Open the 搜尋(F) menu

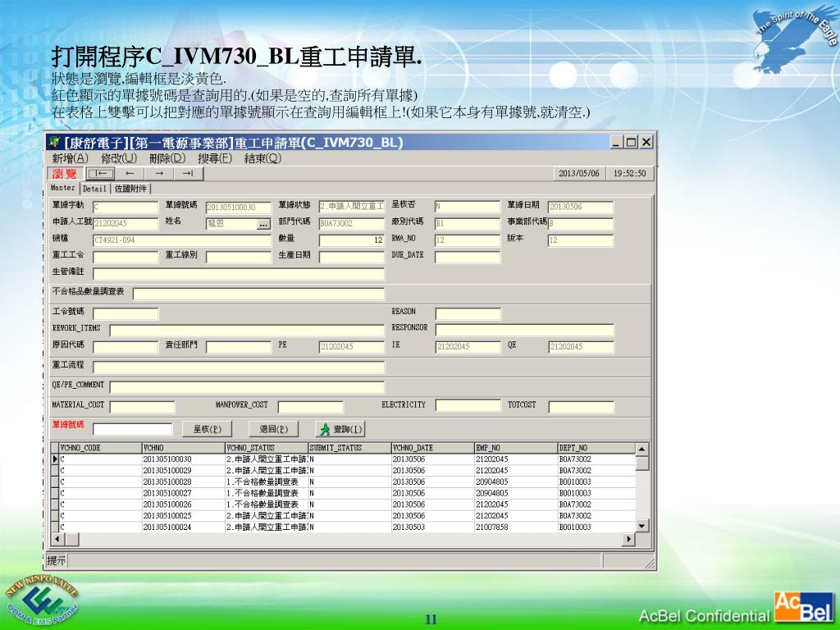coord(215,158)
